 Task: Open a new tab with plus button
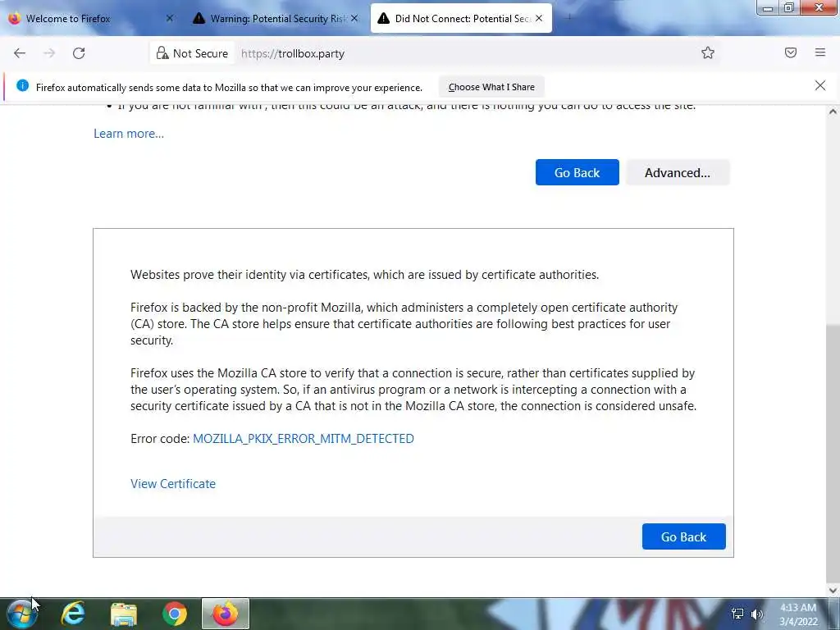click(569, 18)
